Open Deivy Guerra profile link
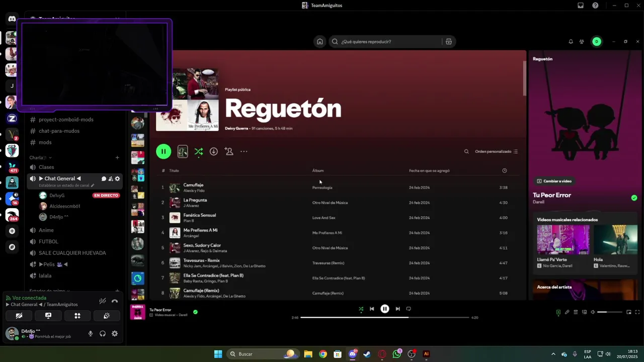644x362 pixels. [236, 128]
